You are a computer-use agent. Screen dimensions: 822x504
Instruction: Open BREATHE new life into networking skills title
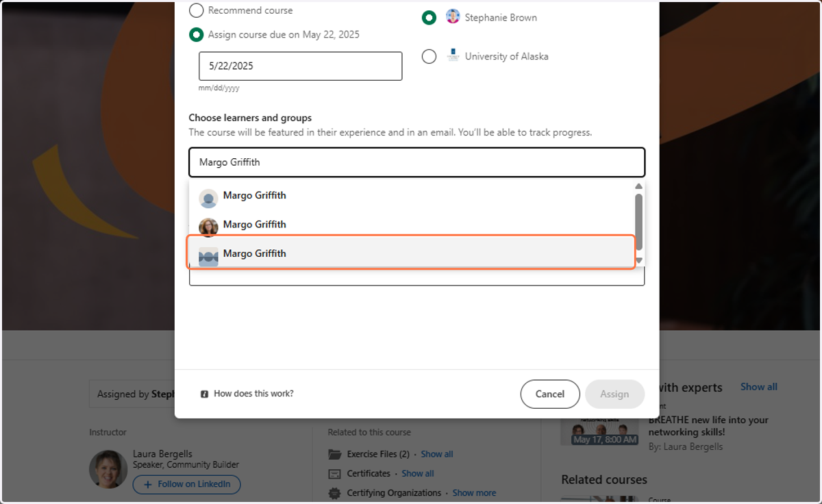click(708, 426)
